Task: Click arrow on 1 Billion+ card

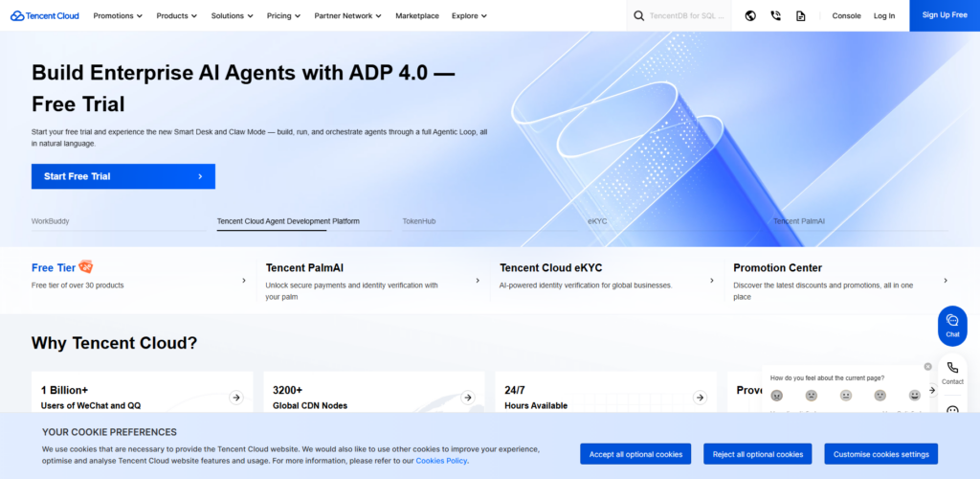Action: pos(235,397)
